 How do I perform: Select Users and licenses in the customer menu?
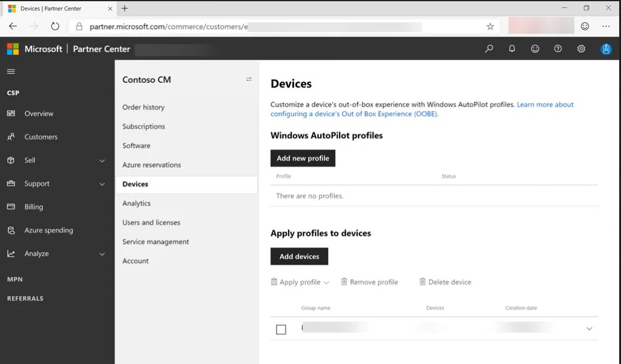151,222
